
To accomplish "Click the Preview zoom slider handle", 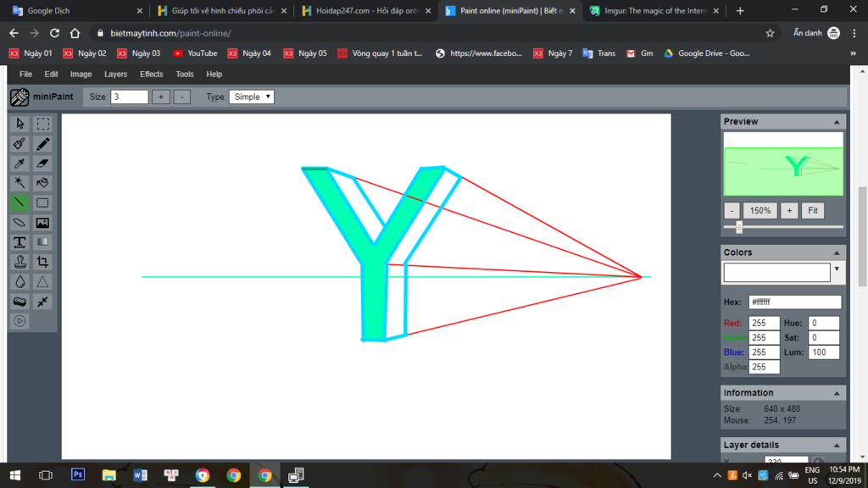I will point(739,227).
